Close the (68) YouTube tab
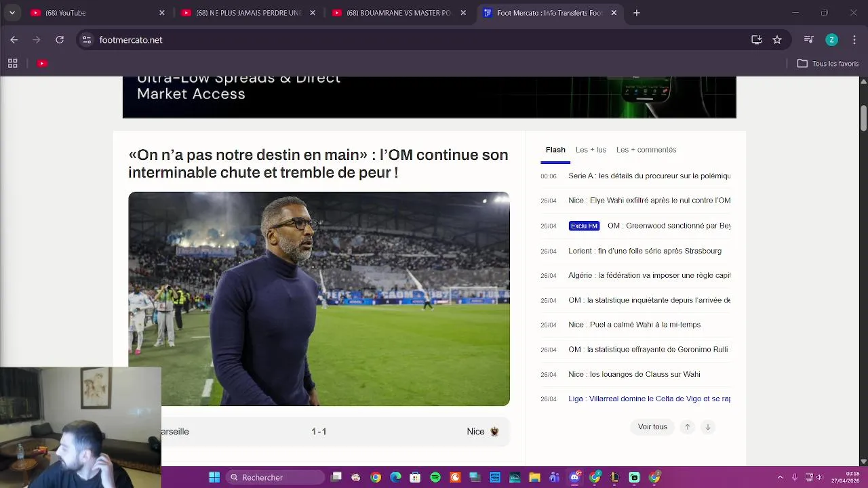The height and width of the screenshot is (488, 868). click(x=162, y=13)
